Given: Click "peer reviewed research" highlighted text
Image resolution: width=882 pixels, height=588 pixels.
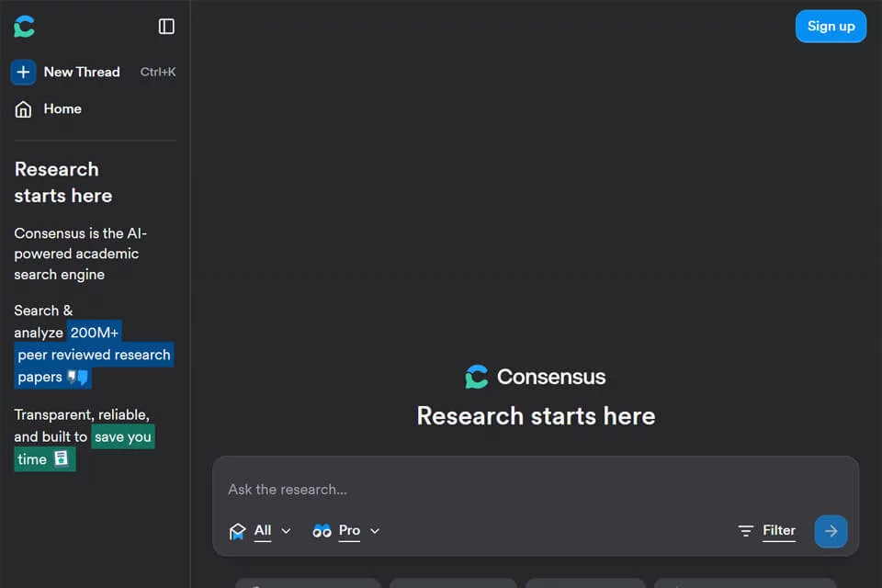Looking at the screenshot, I should 94,355.
